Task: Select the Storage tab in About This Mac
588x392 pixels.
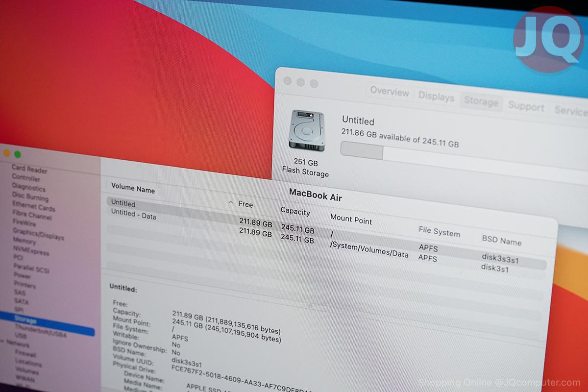Action: [x=481, y=101]
